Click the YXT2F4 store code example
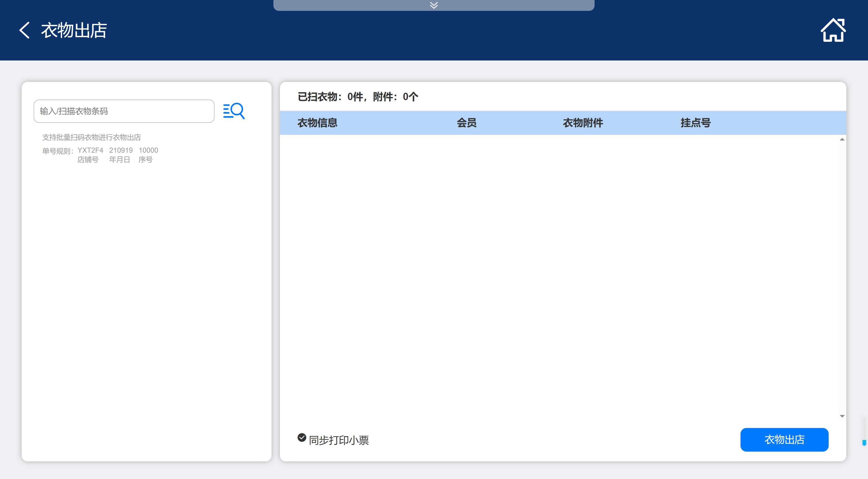Image resolution: width=868 pixels, height=479 pixels. click(90, 150)
